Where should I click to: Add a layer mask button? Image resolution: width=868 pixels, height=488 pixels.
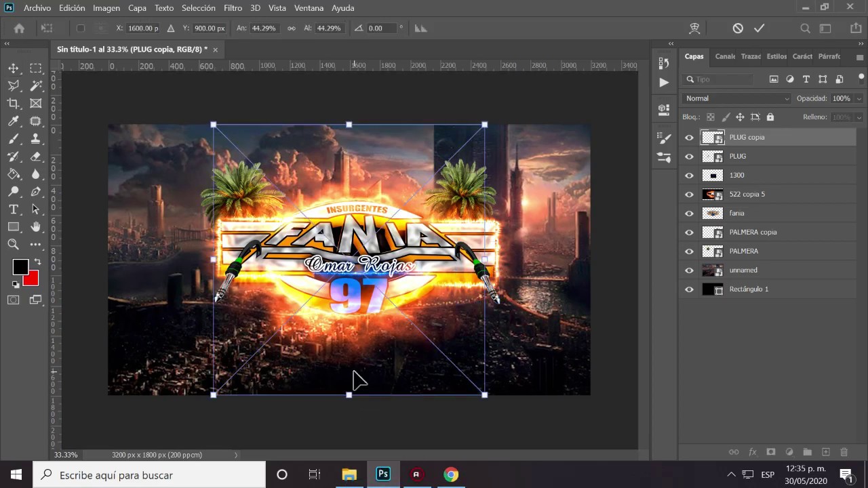point(771,452)
